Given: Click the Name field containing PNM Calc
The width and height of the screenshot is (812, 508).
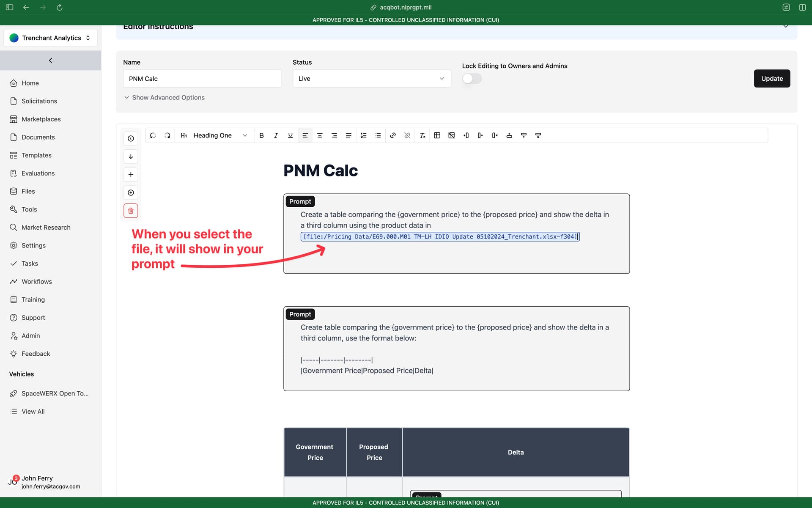Looking at the screenshot, I should click(202, 79).
